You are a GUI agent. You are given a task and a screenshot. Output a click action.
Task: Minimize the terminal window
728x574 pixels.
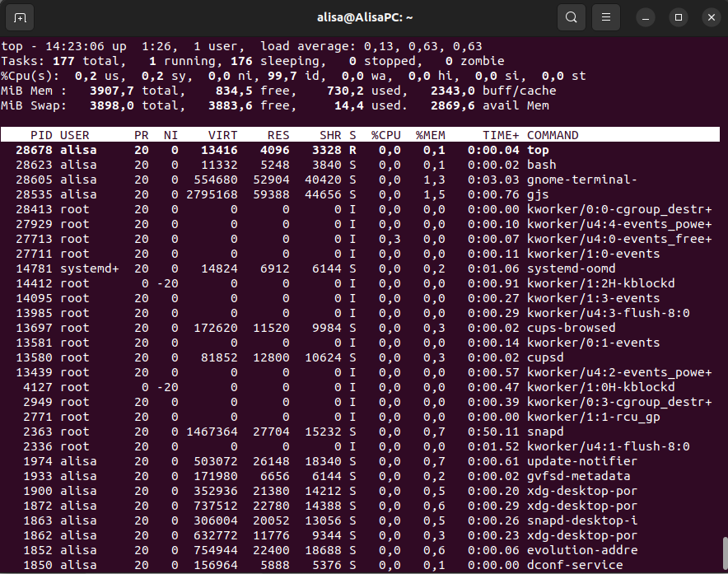[646, 17]
